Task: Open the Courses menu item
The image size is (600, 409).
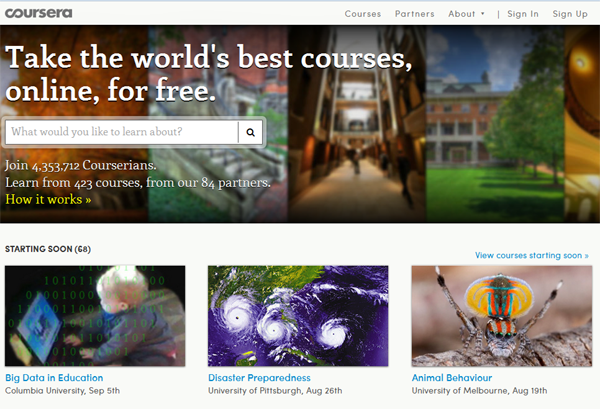Action: [x=363, y=14]
